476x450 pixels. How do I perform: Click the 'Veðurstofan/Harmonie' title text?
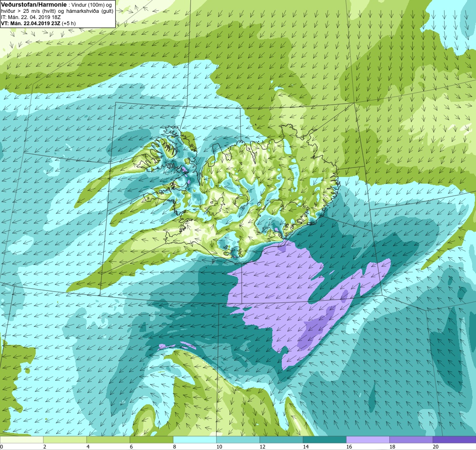coord(34,5)
